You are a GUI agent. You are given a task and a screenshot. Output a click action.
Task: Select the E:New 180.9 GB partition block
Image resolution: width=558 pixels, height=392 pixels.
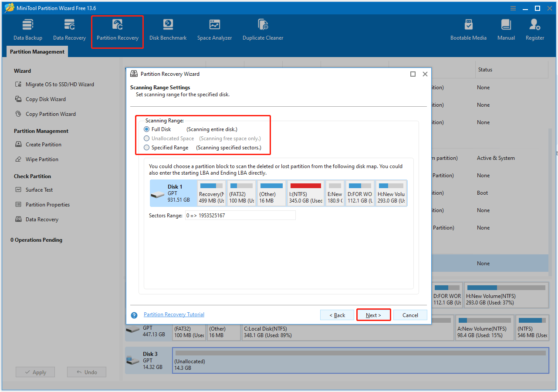[335, 193]
